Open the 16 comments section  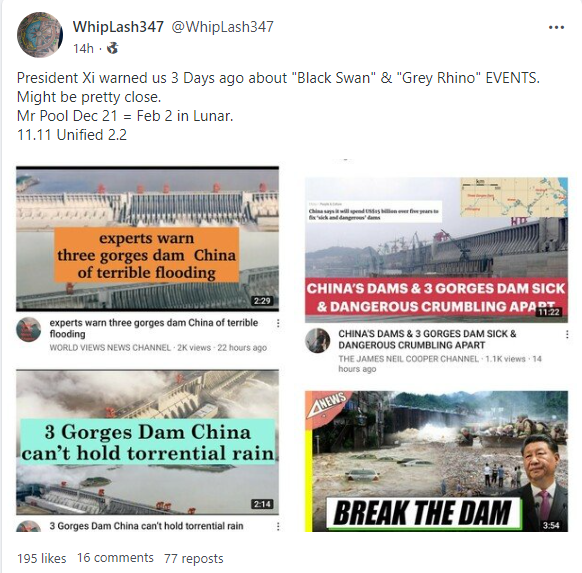pyautogui.click(x=115, y=558)
